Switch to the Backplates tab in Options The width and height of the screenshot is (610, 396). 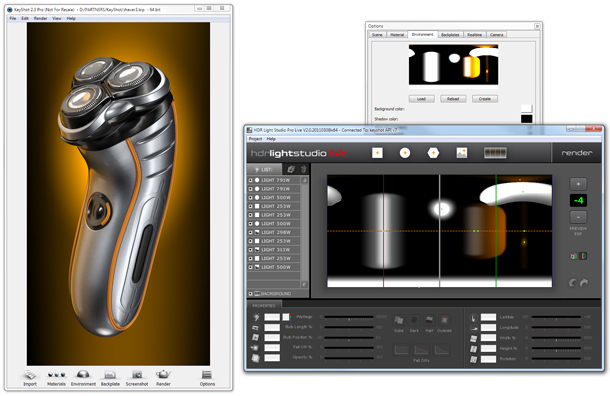click(450, 35)
